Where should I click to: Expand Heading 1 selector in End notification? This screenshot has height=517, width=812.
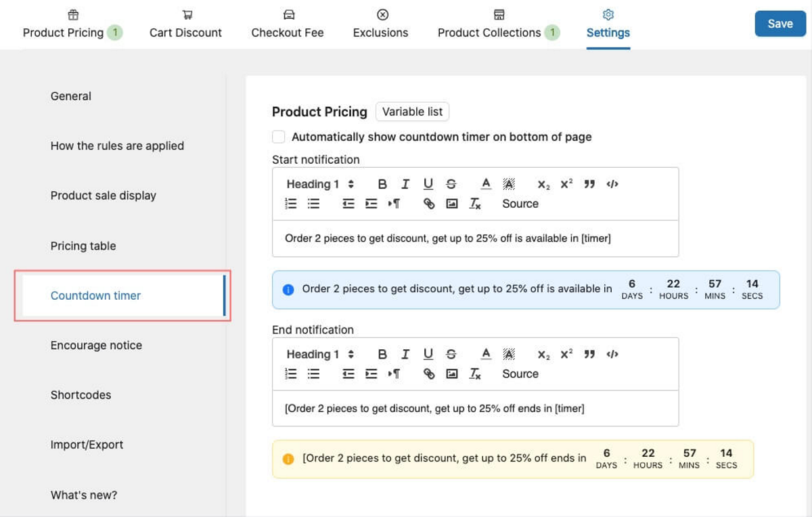click(320, 354)
